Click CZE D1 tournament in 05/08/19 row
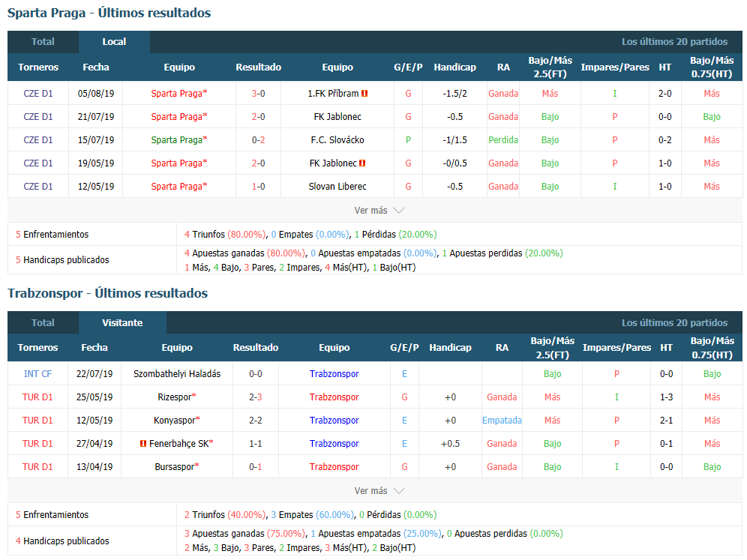The image size is (747, 560). pos(38,93)
